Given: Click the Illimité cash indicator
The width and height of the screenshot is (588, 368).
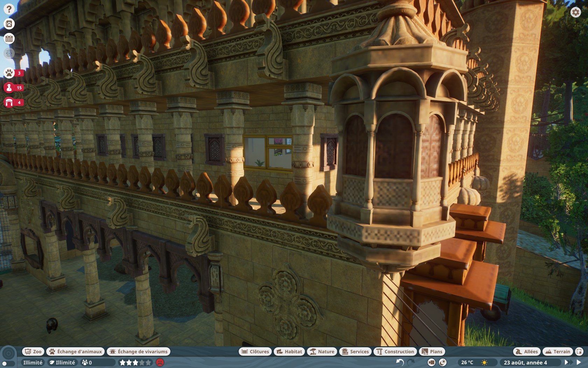Looking at the screenshot, I should (x=33, y=362).
